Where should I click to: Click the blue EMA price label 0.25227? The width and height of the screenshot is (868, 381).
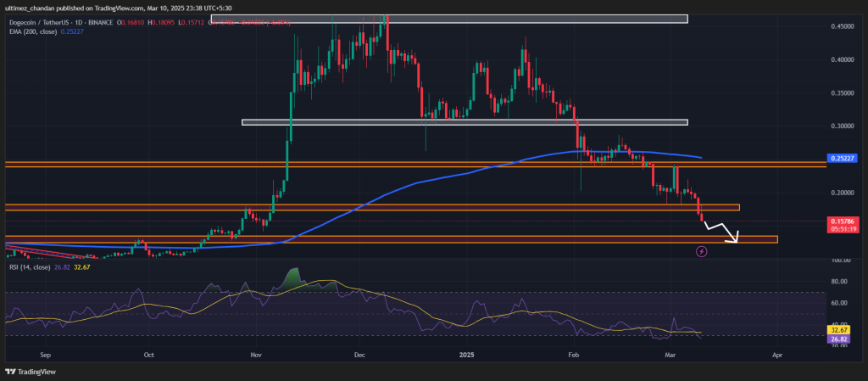[x=843, y=158]
